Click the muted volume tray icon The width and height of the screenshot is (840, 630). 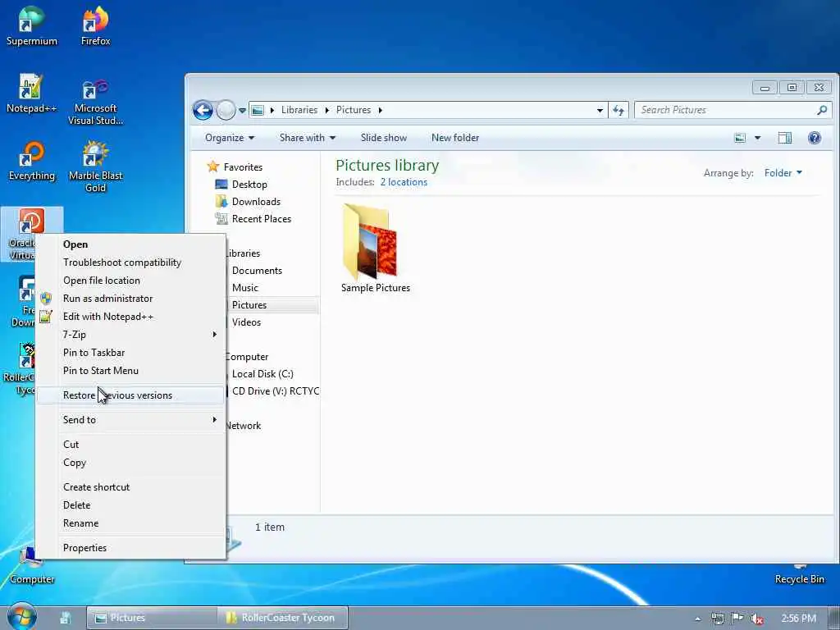pyautogui.click(x=757, y=619)
